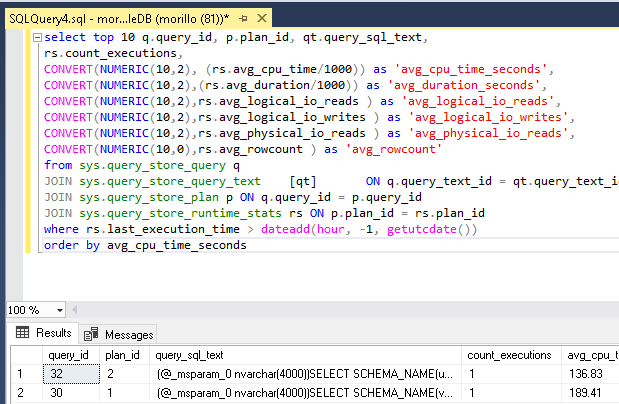Click the 'avg_logical_io_writes' string alias
Screen dimensions: 619x404
click(488, 117)
